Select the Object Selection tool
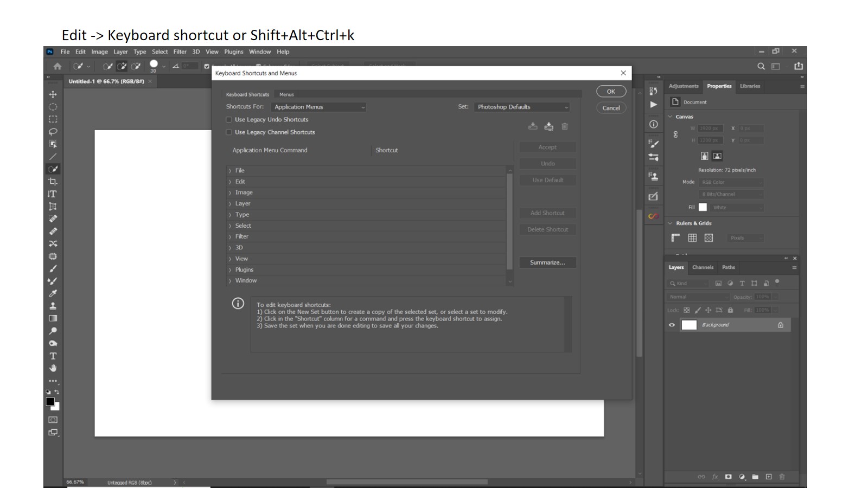The height and width of the screenshot is (488, 868). tap(53, 144)
